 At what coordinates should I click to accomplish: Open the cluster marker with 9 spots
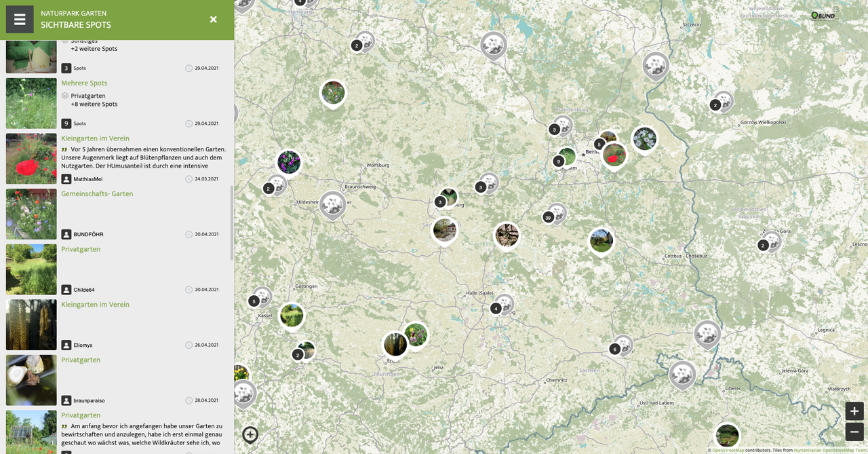click(559, 161)
